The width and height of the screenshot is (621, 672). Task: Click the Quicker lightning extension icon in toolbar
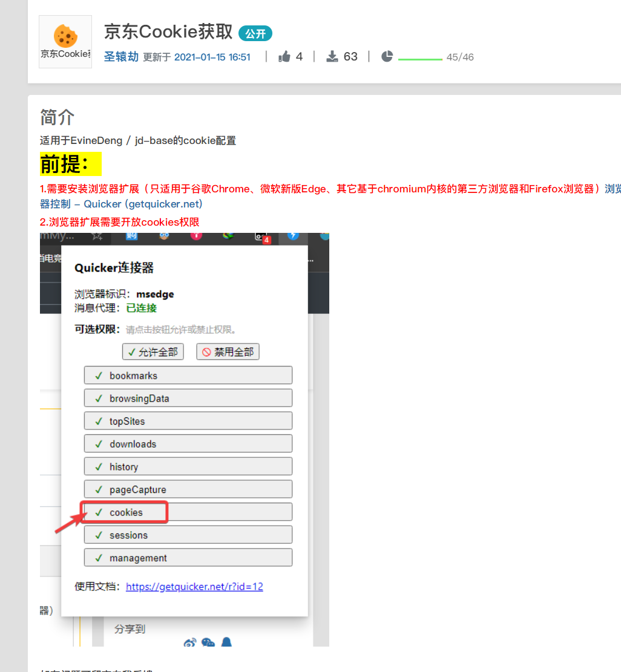click(x=293, y=236)
